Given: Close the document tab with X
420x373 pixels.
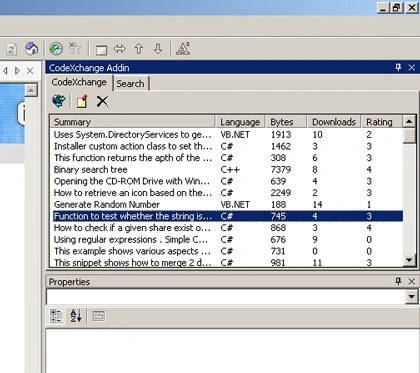Looking at the screenshot, I should click(x=30, y=71).
